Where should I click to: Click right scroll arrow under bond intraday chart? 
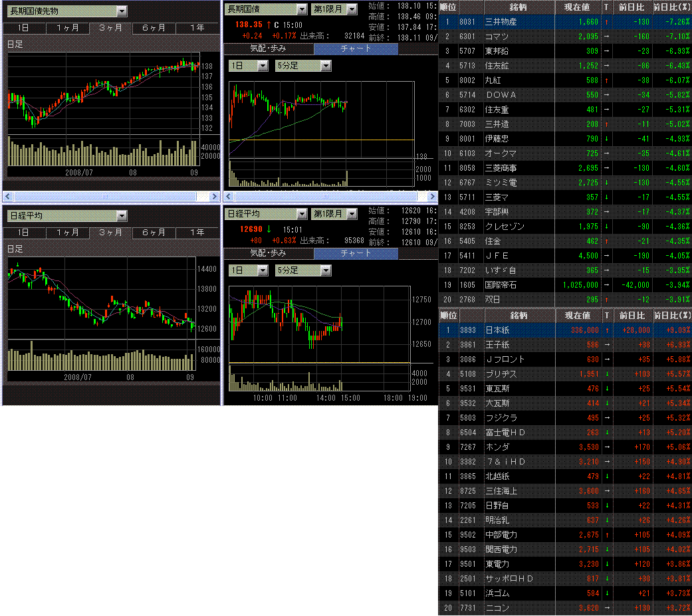pyautogui.click(x=432, y=196)
